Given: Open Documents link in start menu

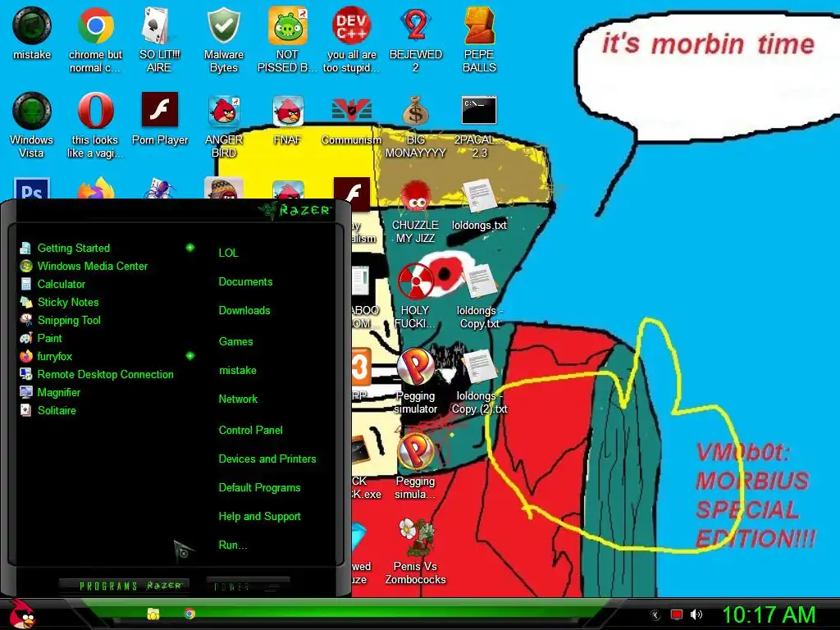Looking at the screenshot, I should pos(245,282).
